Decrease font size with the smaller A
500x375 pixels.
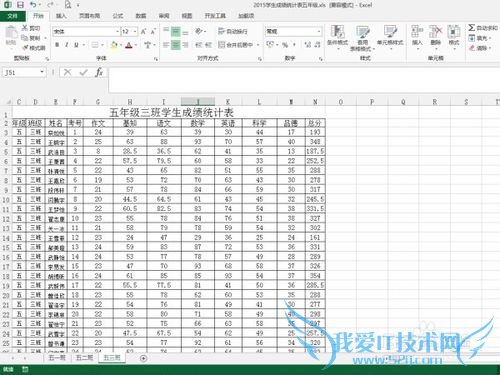point(153,32)
